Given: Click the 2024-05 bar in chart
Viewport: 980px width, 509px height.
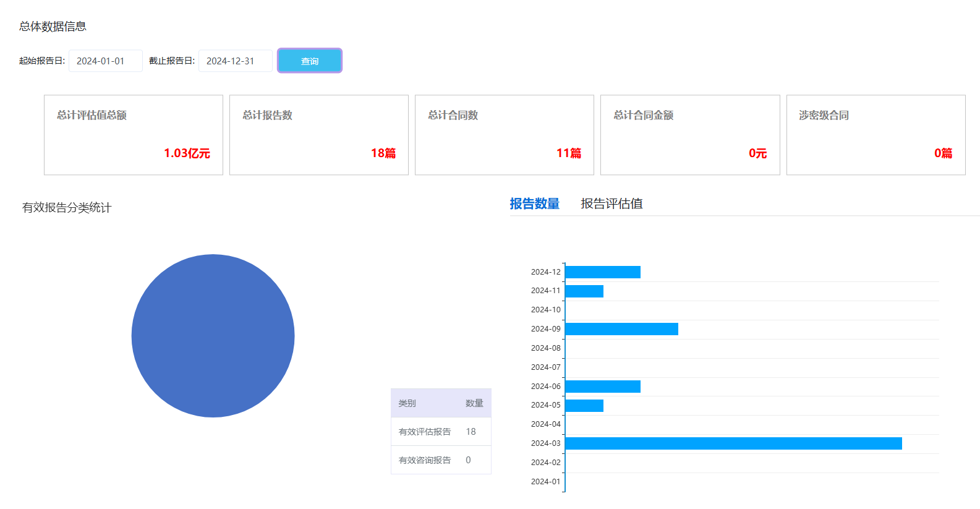Looking at the screenshot, I should pos(584,406).
